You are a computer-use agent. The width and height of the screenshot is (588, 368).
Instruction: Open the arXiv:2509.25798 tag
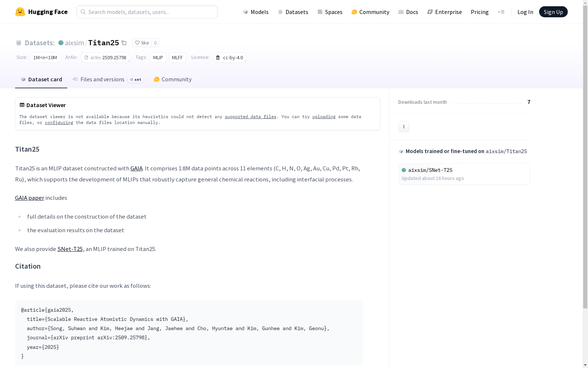[x=105, y=57]
